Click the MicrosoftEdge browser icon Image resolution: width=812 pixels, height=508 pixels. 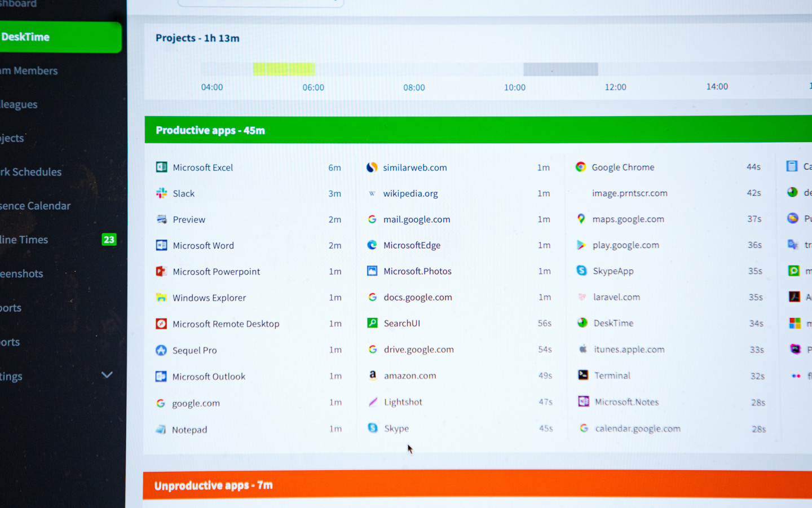372,245
